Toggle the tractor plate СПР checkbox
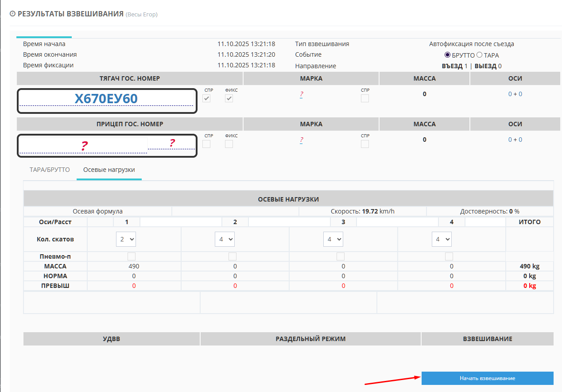Viewport: 562px width, 392px height. click(206, 98)
